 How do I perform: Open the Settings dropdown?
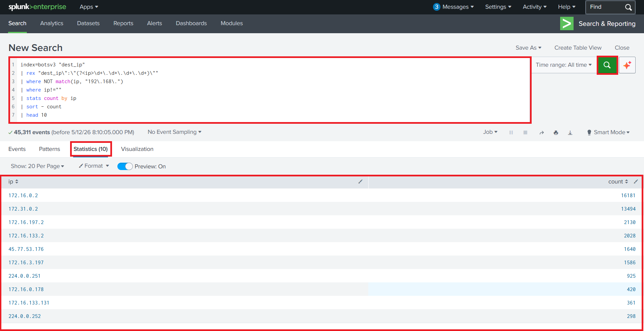[498, 7]
